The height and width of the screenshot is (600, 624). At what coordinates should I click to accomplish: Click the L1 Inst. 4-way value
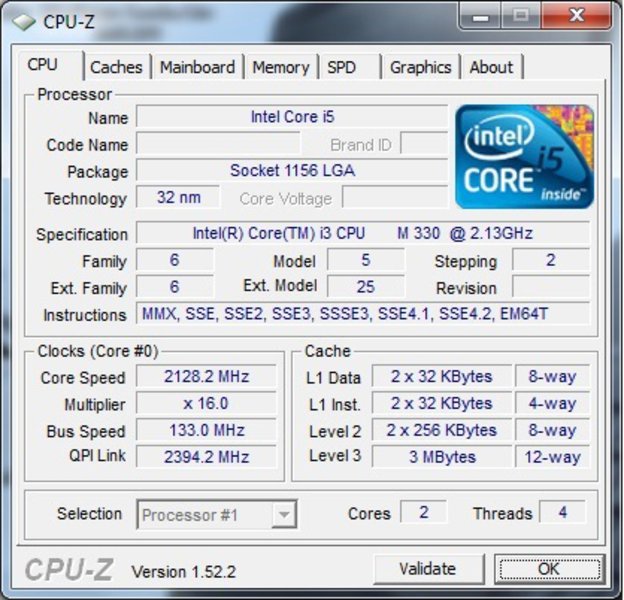pyautogui.click(x=552, y=403)
